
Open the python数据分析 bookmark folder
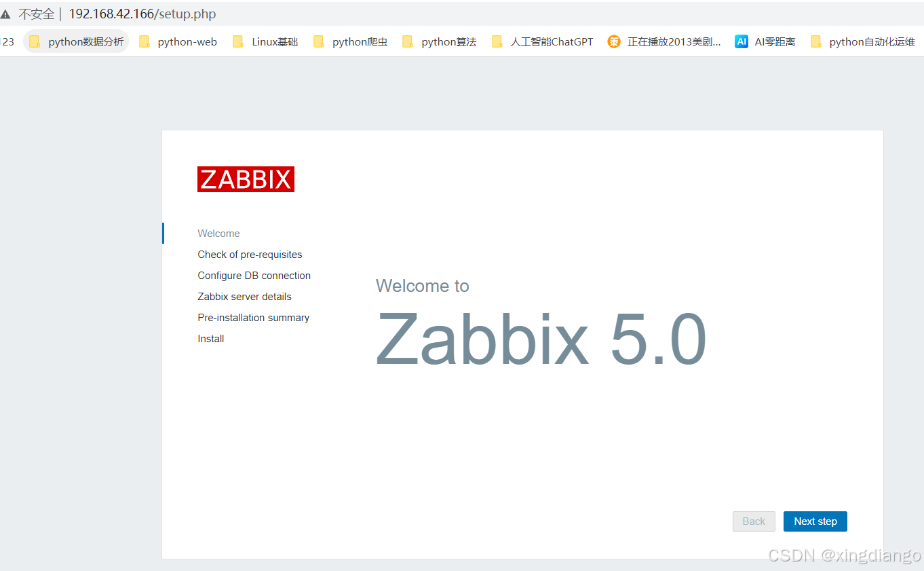[76, 41]
